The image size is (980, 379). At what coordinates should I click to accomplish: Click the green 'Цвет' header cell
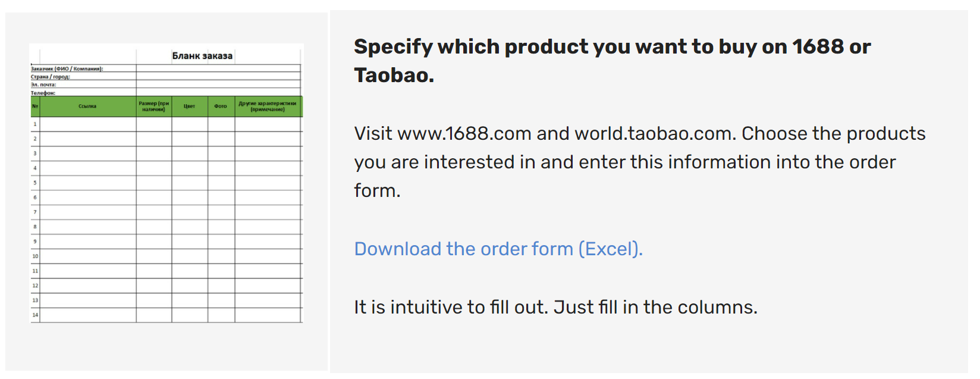point(190,107)
